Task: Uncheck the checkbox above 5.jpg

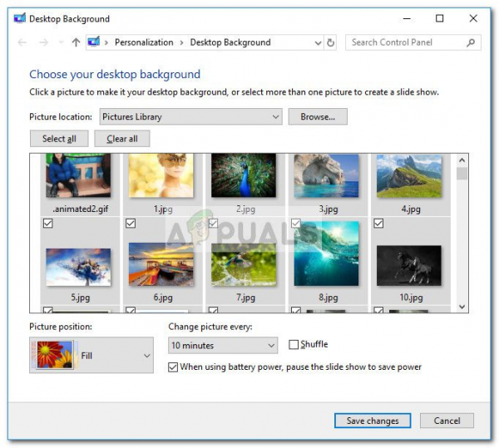Action: (47, 224)
